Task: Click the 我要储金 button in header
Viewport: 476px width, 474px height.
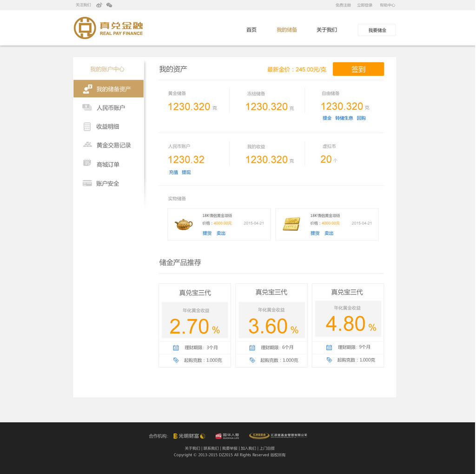Action: pyautogui.click(x=377, y=30)
